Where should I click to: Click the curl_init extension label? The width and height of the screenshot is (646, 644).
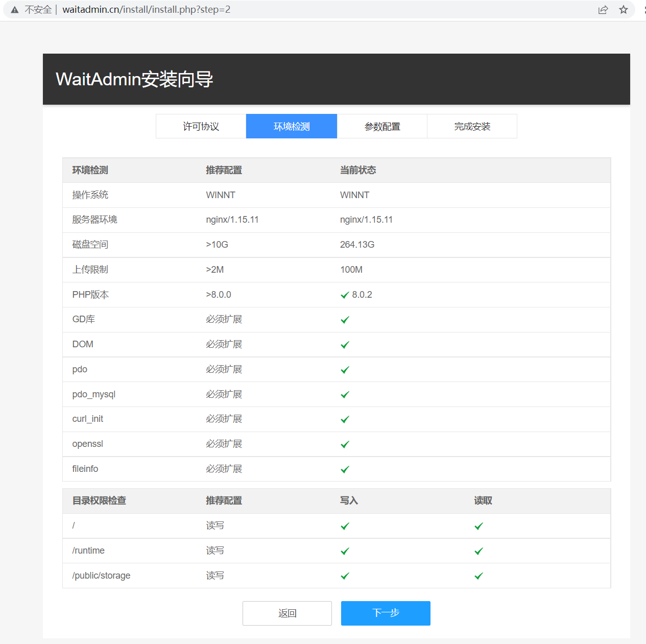click(88, 419)
